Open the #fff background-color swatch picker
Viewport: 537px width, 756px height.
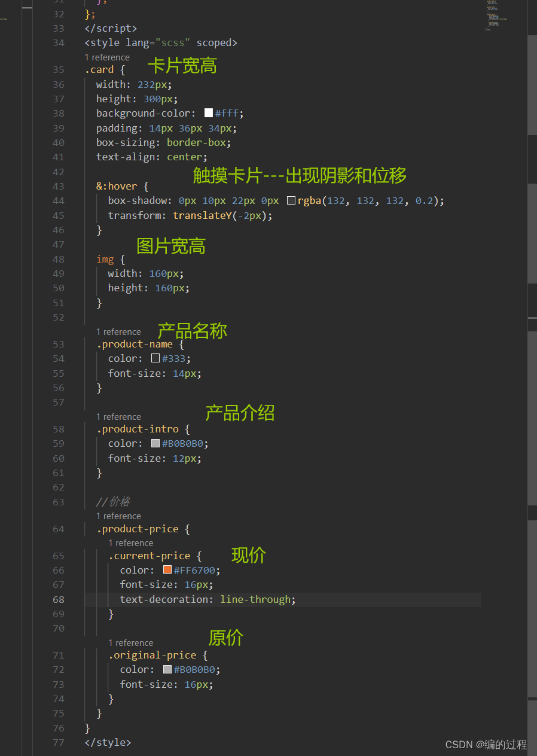click(x=209, y=113)
